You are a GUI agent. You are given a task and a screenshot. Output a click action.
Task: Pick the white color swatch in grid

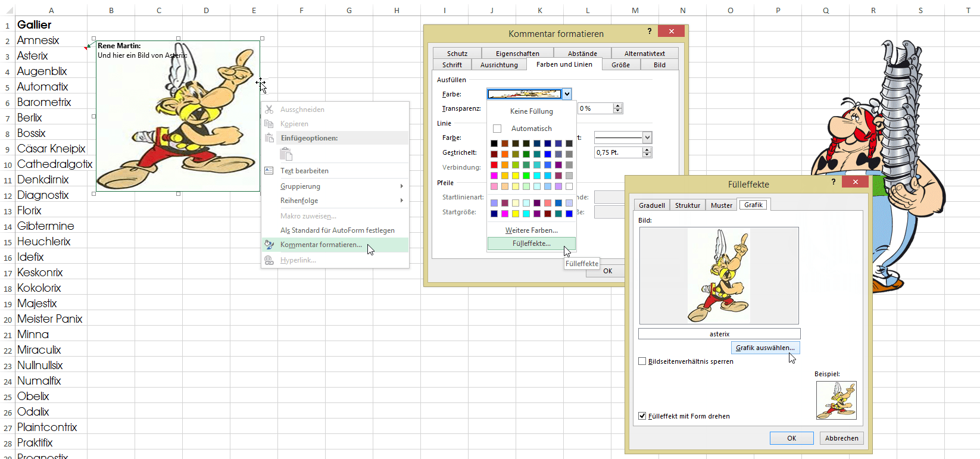coord(569,186)
